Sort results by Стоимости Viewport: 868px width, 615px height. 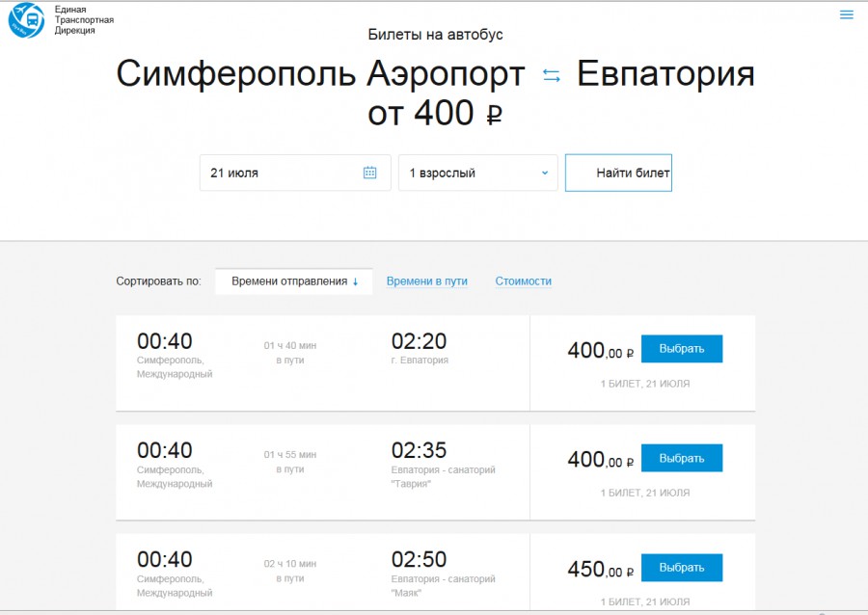click(523, 281)
